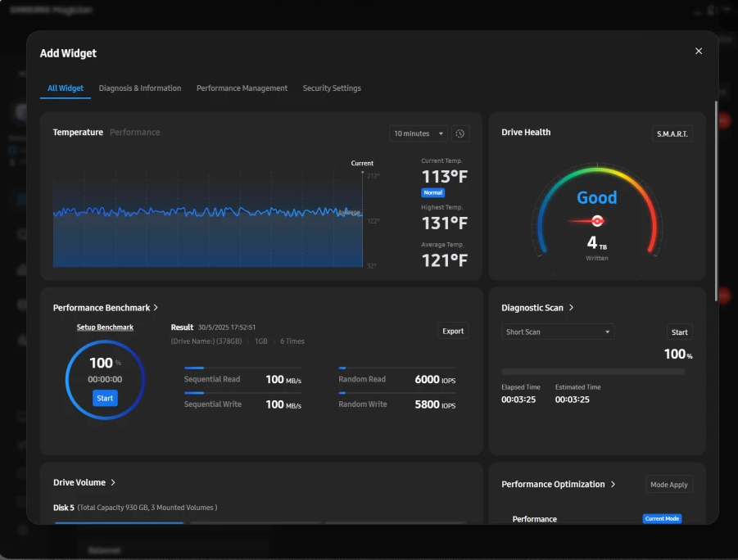The width and height of the screenshot is (738, 560).
Task: Open Performance Benchmark via its arrow
Action: coord(156,308)
